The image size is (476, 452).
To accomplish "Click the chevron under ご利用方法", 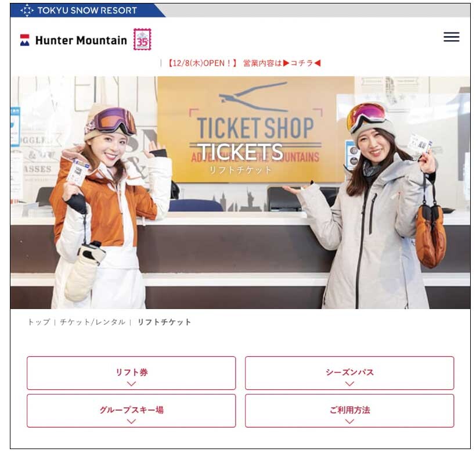I will (x=349, y=422).
